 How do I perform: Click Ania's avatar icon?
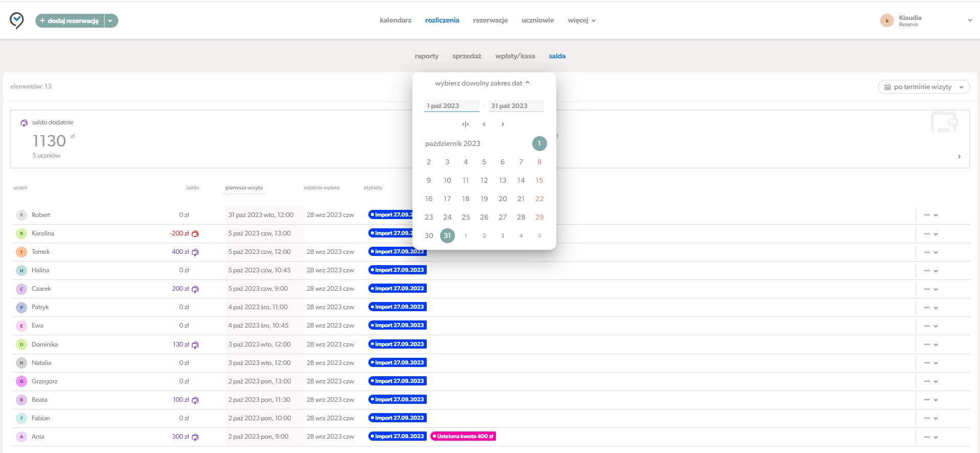pos(22,437)
